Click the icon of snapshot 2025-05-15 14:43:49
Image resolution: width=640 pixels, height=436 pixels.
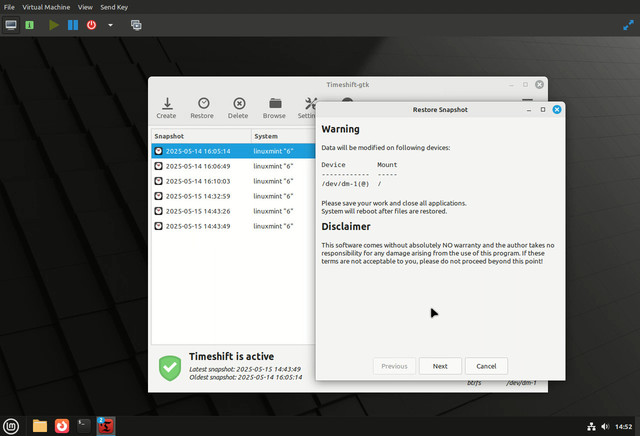pyautogui.click(x=158, y=226)
